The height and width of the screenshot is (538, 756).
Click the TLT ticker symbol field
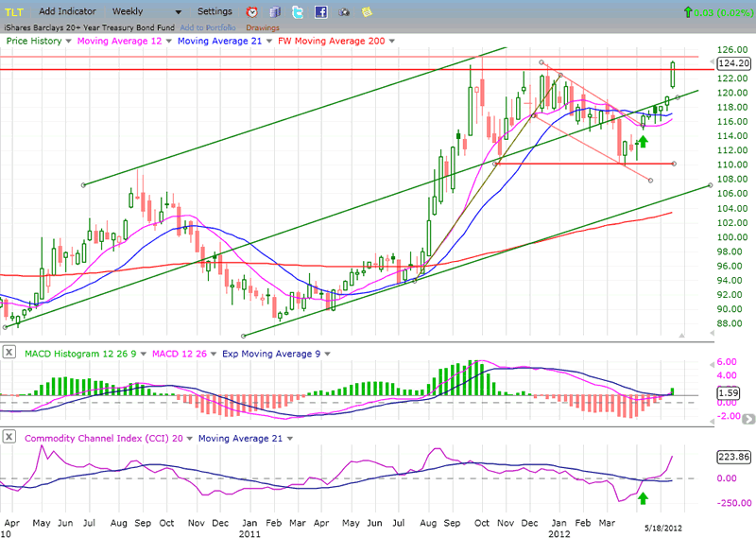[15, 11]
